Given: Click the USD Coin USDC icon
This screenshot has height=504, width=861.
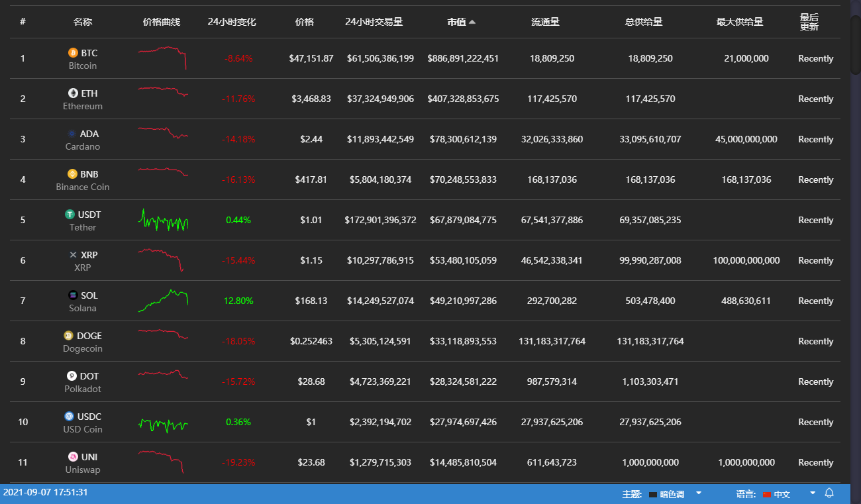Looking at the screenshot, I should (x=69, y=417).
